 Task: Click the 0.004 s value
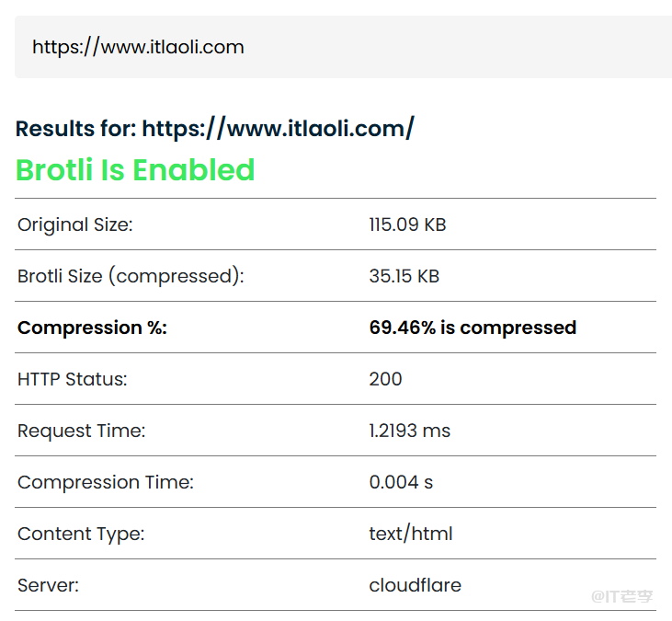401,482
